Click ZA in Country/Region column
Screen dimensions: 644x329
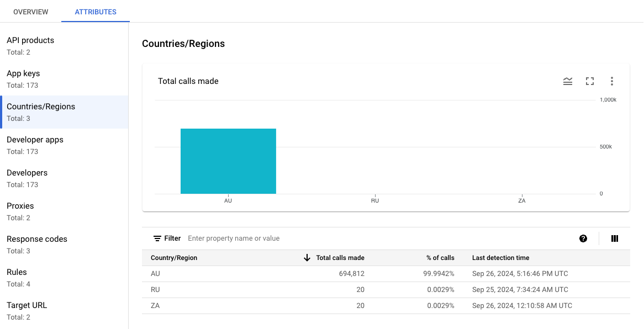coord(155,306)
